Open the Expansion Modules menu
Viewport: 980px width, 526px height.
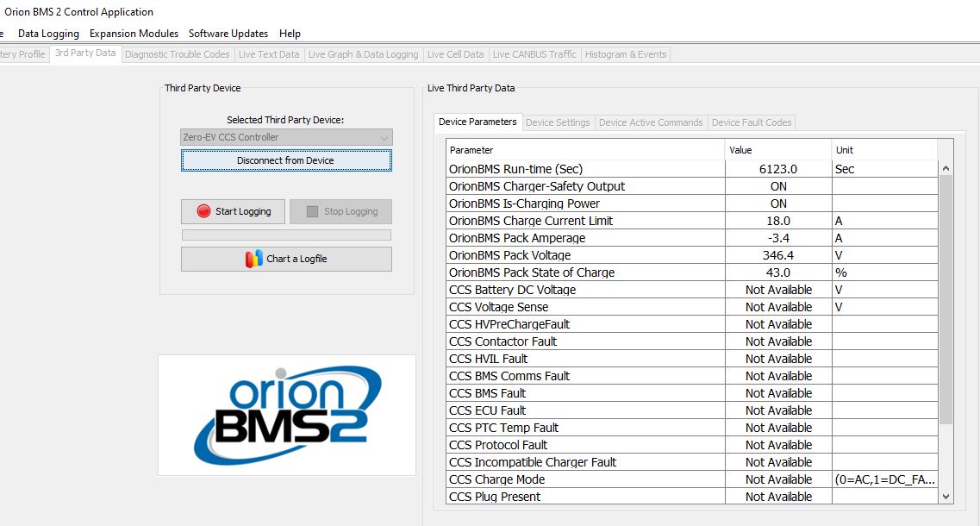pyautogui.click(x=134, y=33)
